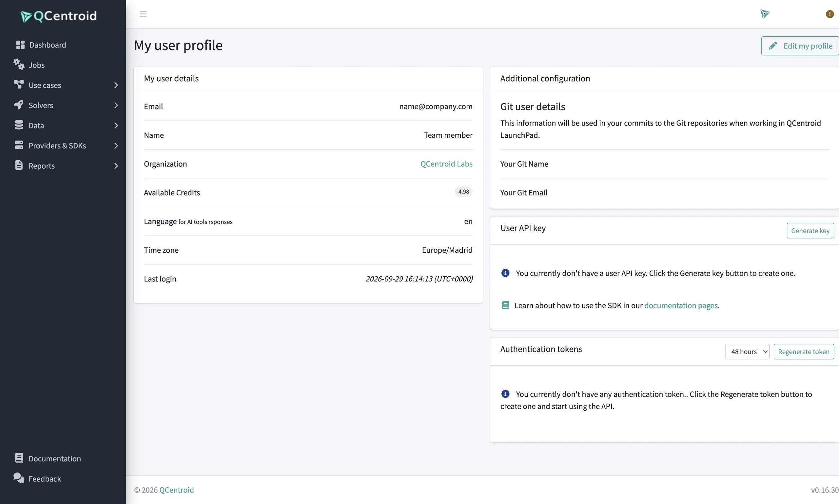Click the QCentroid link in footer

[x=176, y=490]
